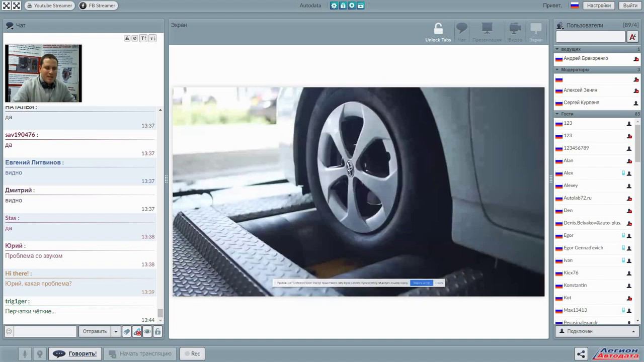Image resolution: width=644 pixels, height=362 pixels.
Task: Send message with Отправить button
Action: click(95, 331)
